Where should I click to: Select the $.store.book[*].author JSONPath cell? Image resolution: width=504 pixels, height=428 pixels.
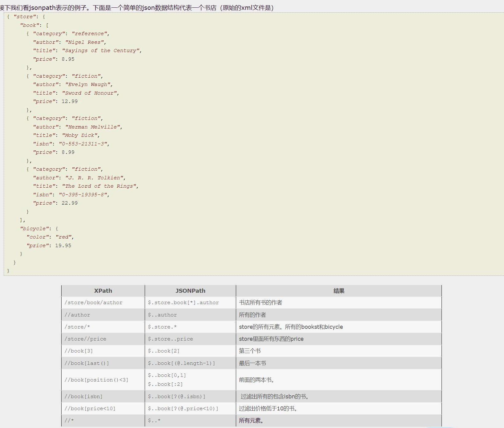[190, 303]
